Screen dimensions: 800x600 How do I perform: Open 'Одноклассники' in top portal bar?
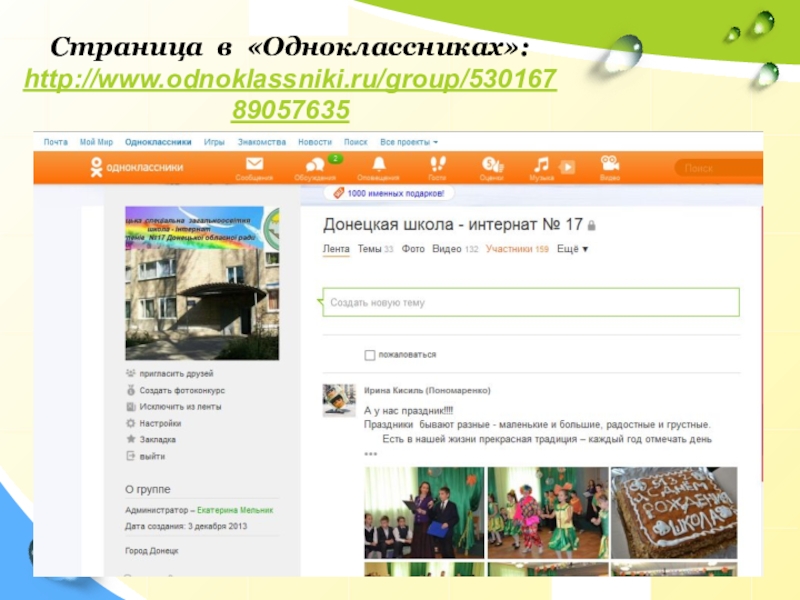click(158, 142)
